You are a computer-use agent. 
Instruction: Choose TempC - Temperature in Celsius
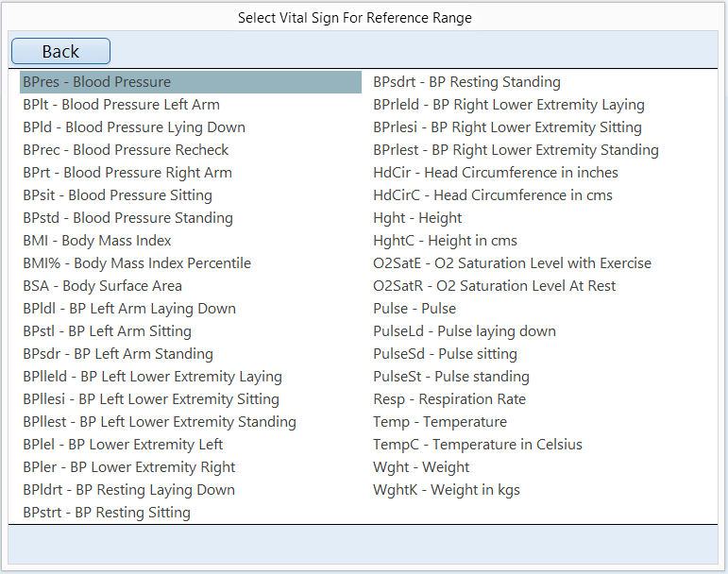478,445
